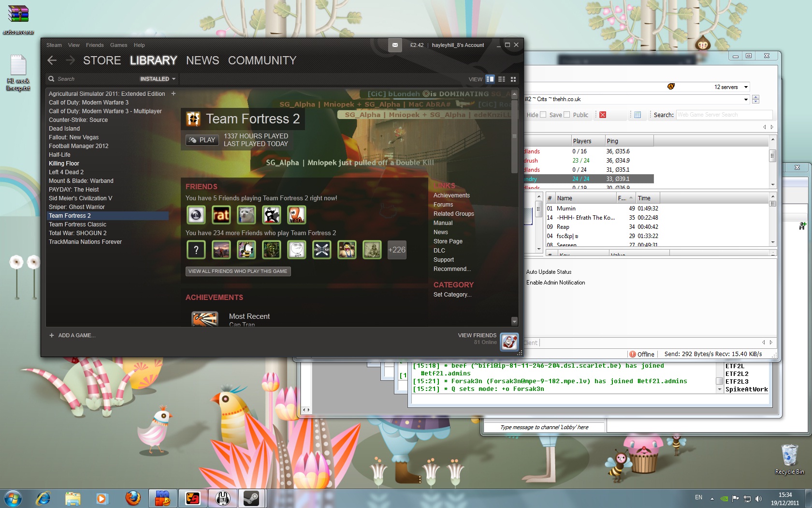Screen dimensions: 812x508
Task: Click the clock showing 15:34 in tray
Action: coord(785,495)
